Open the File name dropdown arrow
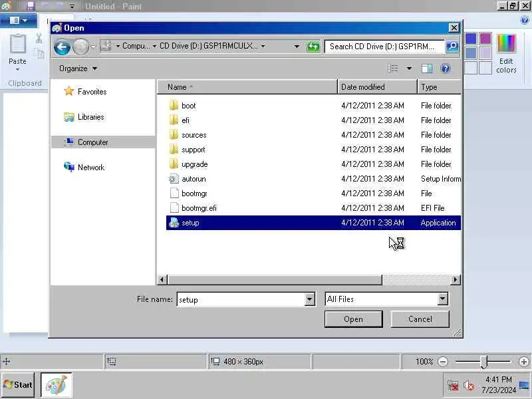 click(x=309, y=299)
